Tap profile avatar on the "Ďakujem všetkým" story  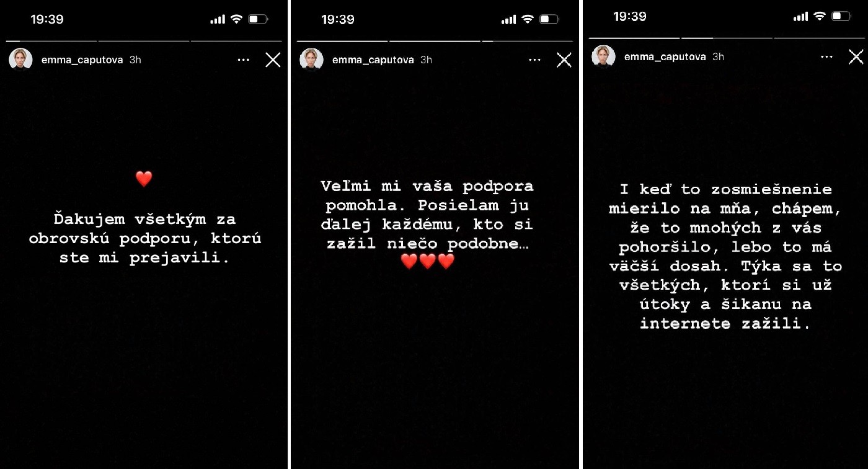[x=20, y=60]
